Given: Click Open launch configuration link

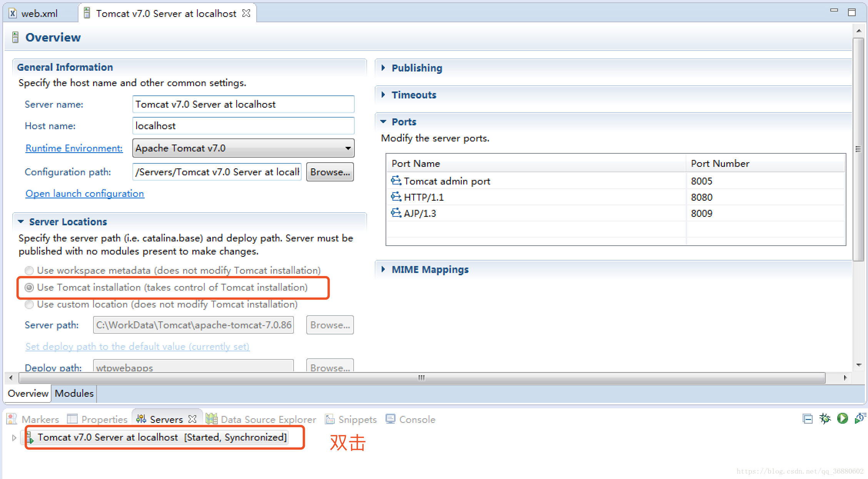Looking at the screenshot, I should (x=85, y=193).
